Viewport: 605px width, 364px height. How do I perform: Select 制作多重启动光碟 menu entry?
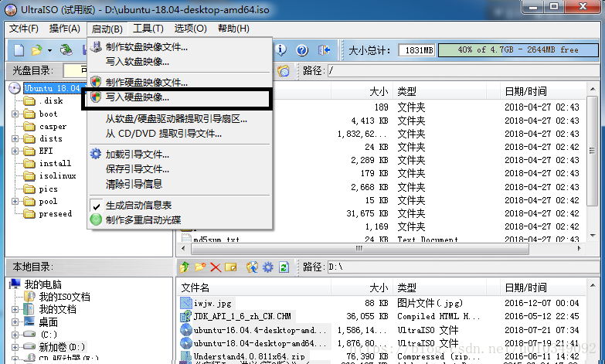(x=180, y=220)
